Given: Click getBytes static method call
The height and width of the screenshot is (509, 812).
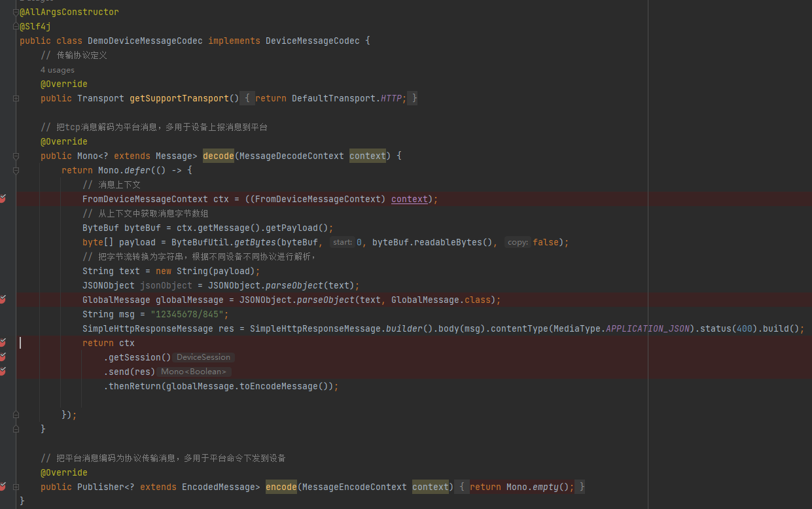Looking at the screenshot, I should [x=255, y=242].
